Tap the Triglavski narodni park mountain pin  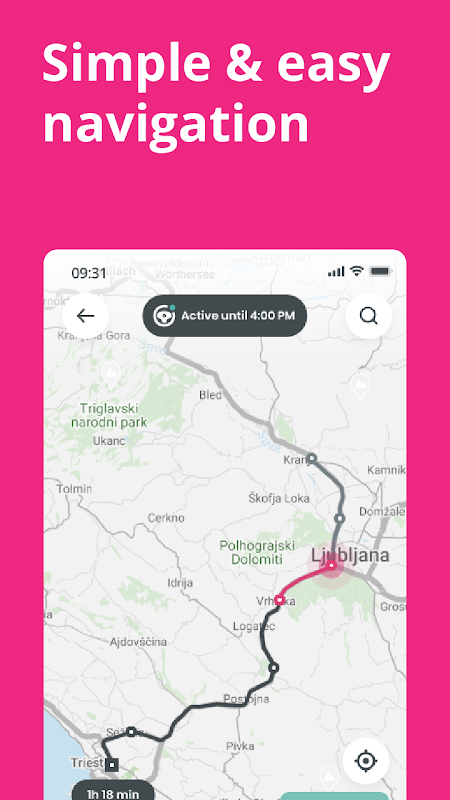click(110, 377)
